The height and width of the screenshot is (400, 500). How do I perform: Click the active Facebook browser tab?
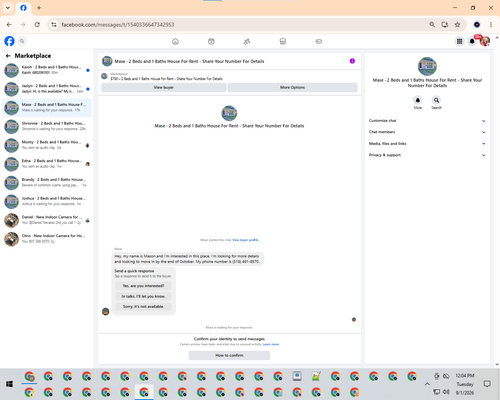[x=23, y=8]
